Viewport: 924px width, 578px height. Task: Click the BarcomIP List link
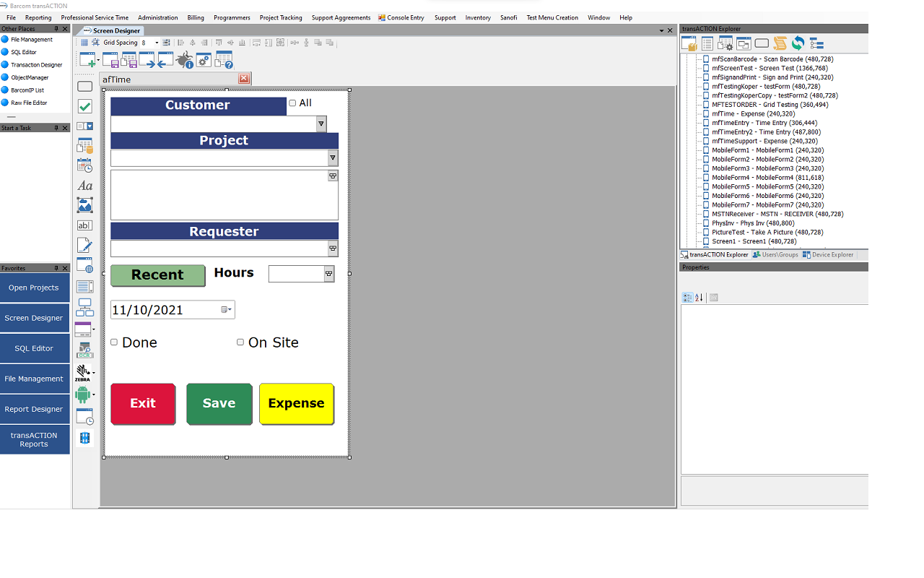27,90
